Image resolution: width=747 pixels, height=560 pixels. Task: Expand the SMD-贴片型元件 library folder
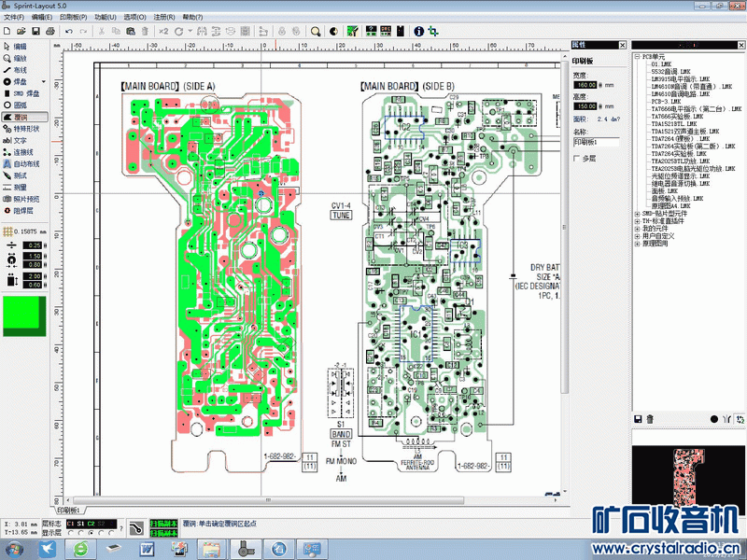(x=637, y=213)
